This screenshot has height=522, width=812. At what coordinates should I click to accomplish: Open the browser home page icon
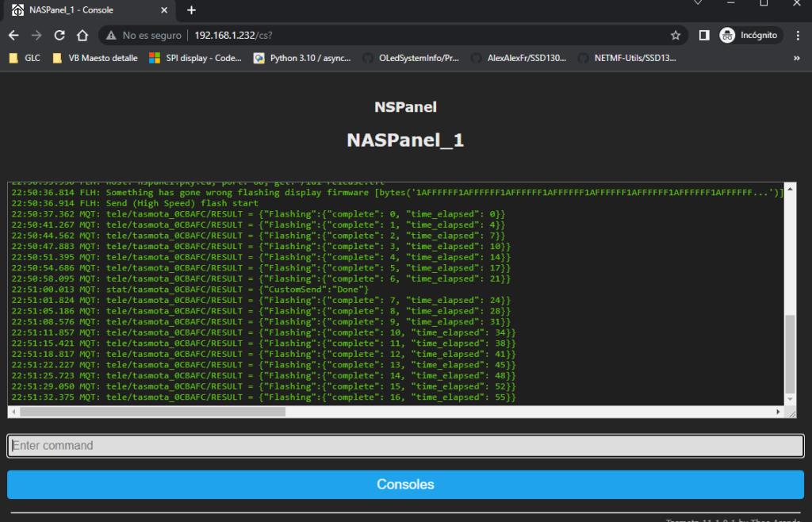coord(82,35)
